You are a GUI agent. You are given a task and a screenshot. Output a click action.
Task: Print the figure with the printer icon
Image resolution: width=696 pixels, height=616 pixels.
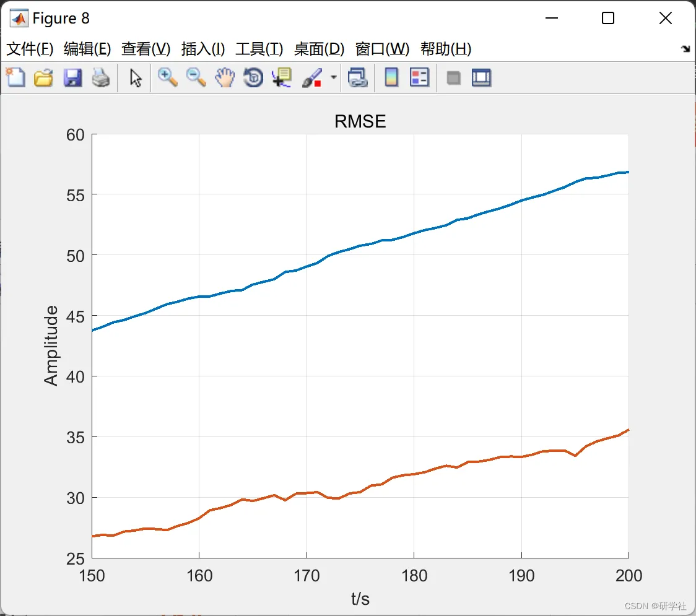coord(101,77)
